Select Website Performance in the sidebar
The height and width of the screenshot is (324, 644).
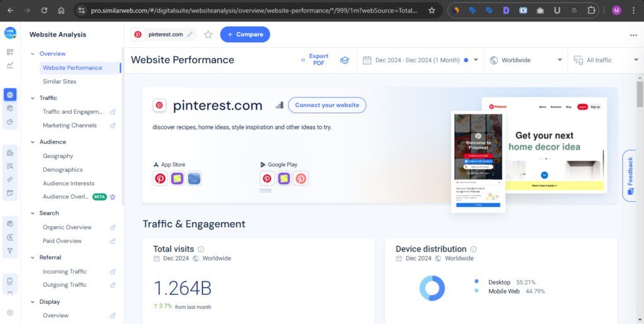pos(79,68)
